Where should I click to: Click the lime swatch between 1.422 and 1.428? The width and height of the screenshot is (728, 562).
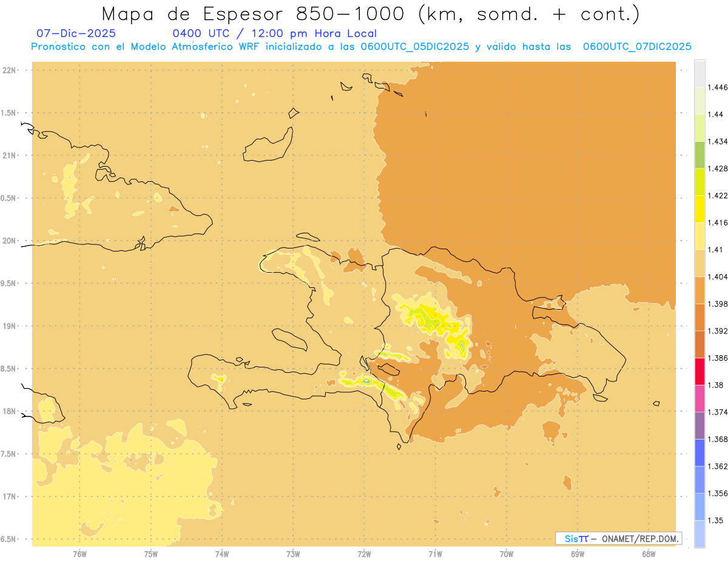(x=699, y=182)
